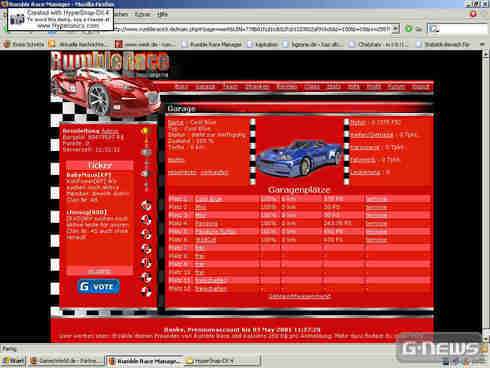Click the last navigation bar link Logout
490x368 pixels.
(x=421, y=87)
